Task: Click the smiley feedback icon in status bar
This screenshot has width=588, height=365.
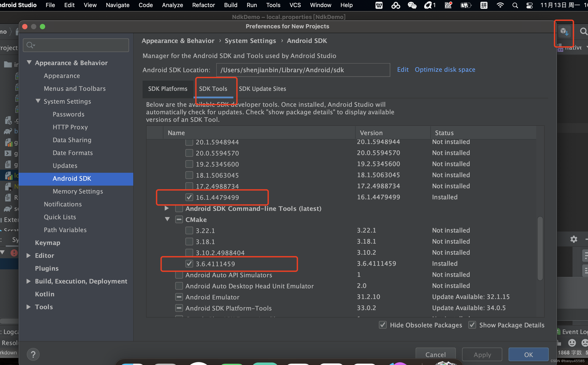Action: [572, 343]
